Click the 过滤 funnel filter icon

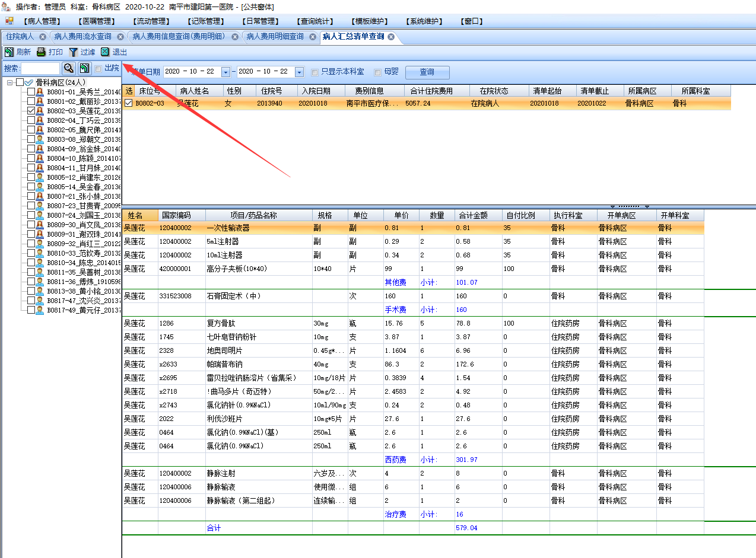[x=74, y=52]
